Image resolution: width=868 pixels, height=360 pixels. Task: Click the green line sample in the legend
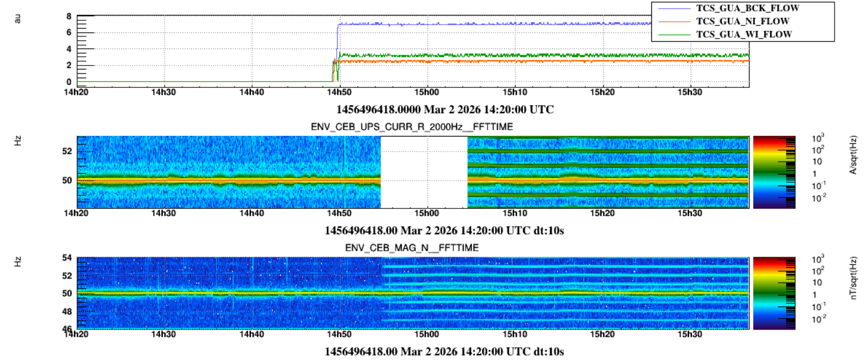(674, 35)
